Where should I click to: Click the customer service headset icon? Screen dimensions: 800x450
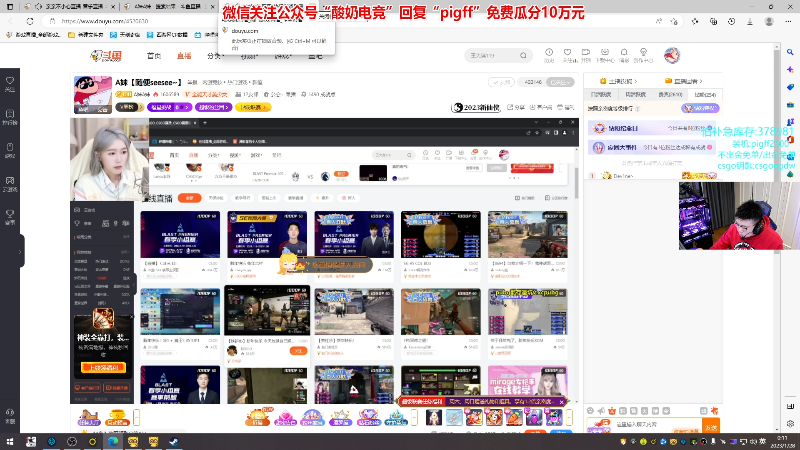pos(10,416)
